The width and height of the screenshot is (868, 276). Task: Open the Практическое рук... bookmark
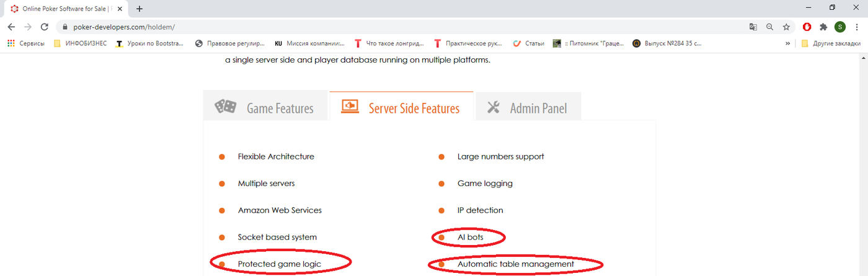click(469, 43)
